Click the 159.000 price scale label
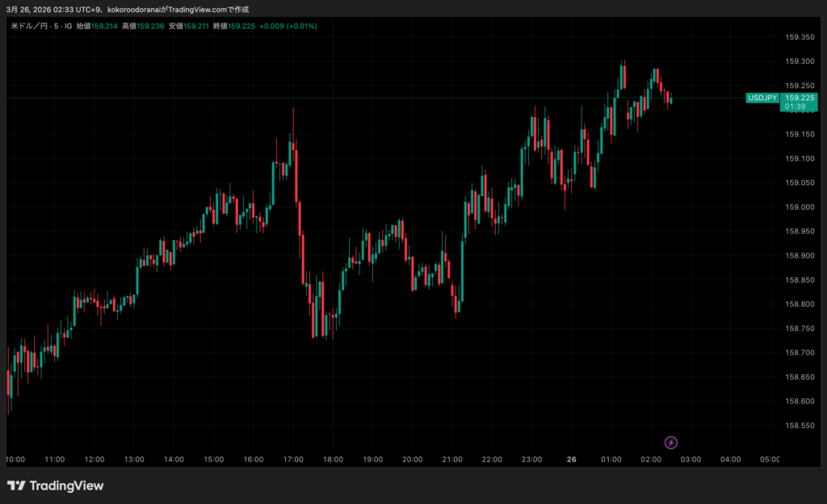The height and width of the screenshot is (504, 827). tap(799, 207)
